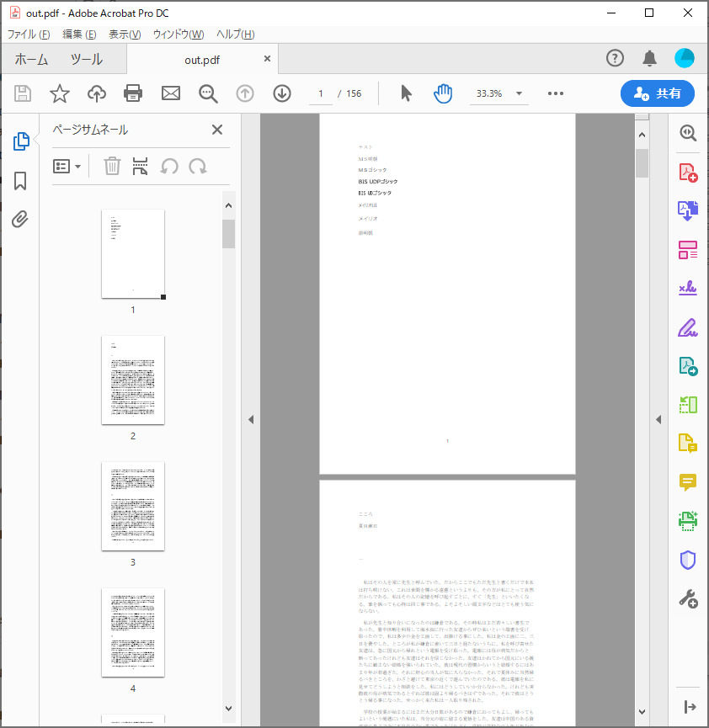Select the out.pdf document tab
Image resolution: width=709 pixels, height=728 pixels.
(x=202, y=60)
